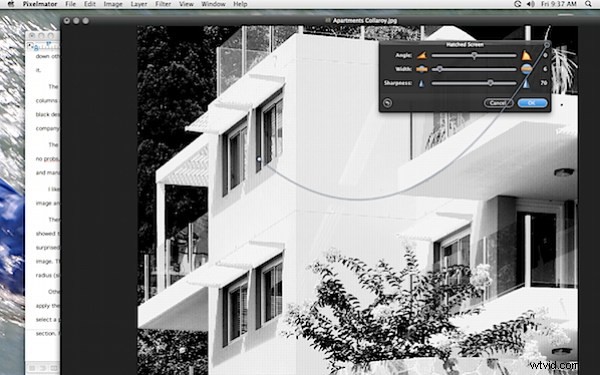This screenshot has width=600, height=375.
Task: Open the View menu
Action: click(x=186, y=4)
